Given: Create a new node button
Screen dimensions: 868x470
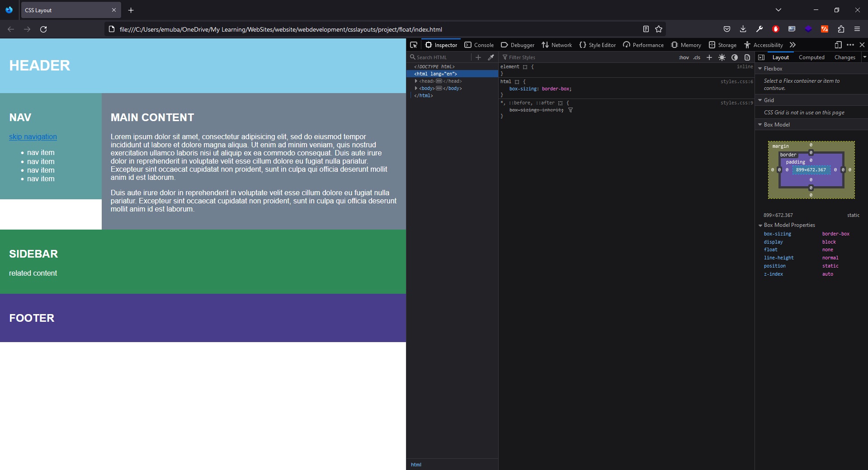Looking at the screenshot, I should pyautogui.click(x=478, y=57).
